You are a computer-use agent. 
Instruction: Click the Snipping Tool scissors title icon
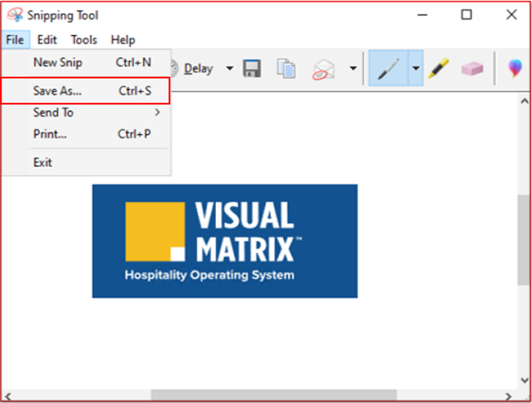(x=15, y=15)
